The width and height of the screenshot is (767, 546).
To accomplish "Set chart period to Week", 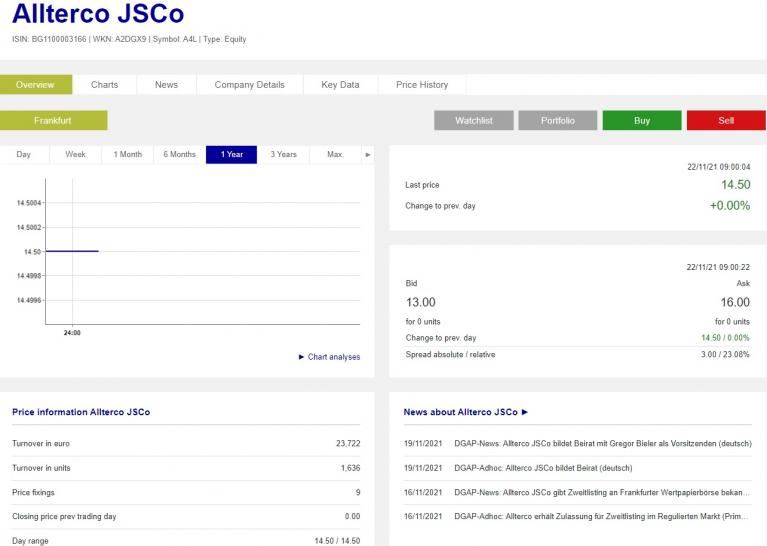I will point(75,155).
